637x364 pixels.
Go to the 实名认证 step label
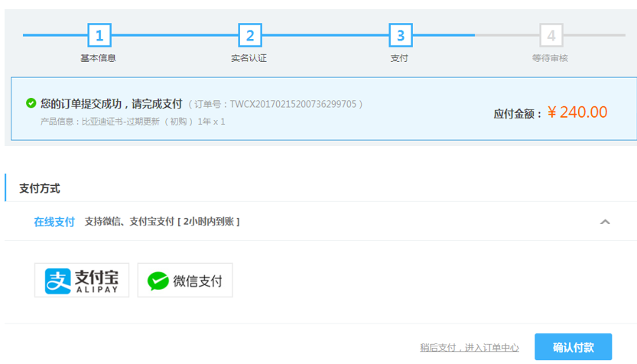[x=249, y=58]
